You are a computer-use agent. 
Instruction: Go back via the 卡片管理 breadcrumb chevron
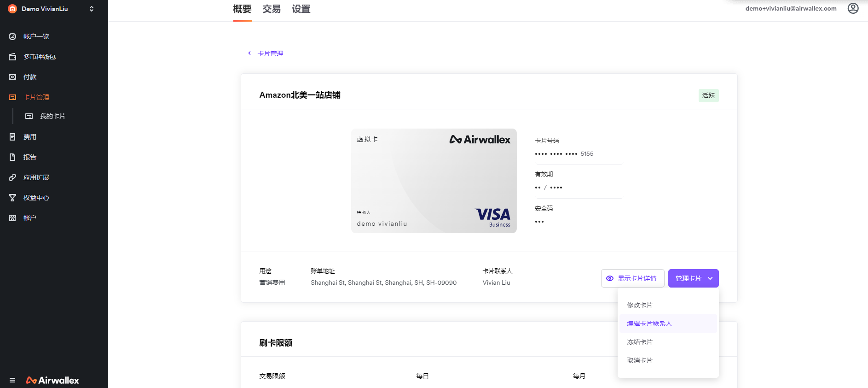coord(249,53)
